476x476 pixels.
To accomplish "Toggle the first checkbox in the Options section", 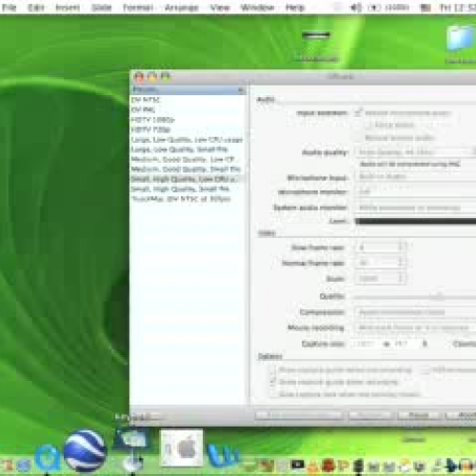I will point(273,369).
